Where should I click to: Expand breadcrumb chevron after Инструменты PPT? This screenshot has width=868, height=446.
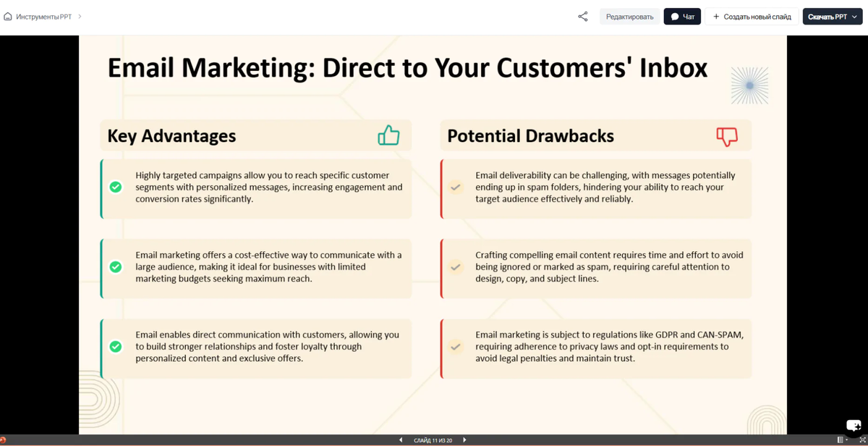coord(80,16)
